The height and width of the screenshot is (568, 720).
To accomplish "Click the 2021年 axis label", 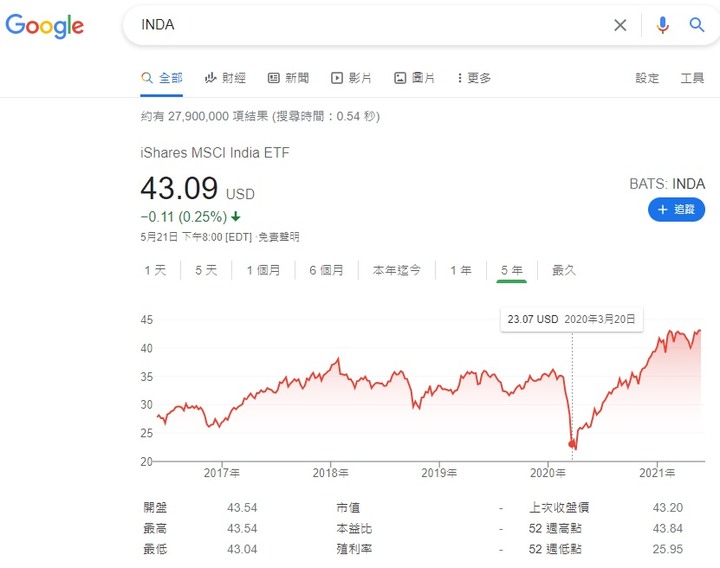I will pos(657,472).
